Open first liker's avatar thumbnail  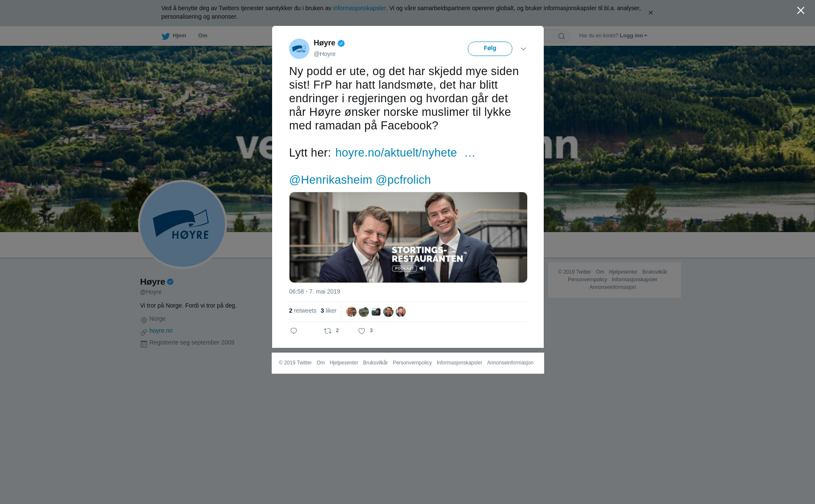pyautogui.click(x=351, y=312)
